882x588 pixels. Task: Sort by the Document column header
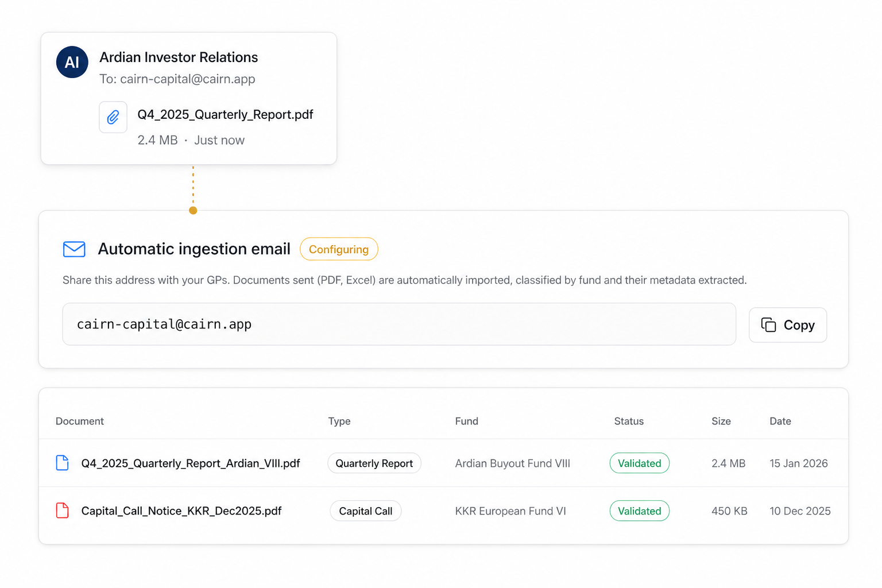click(80, 421)
